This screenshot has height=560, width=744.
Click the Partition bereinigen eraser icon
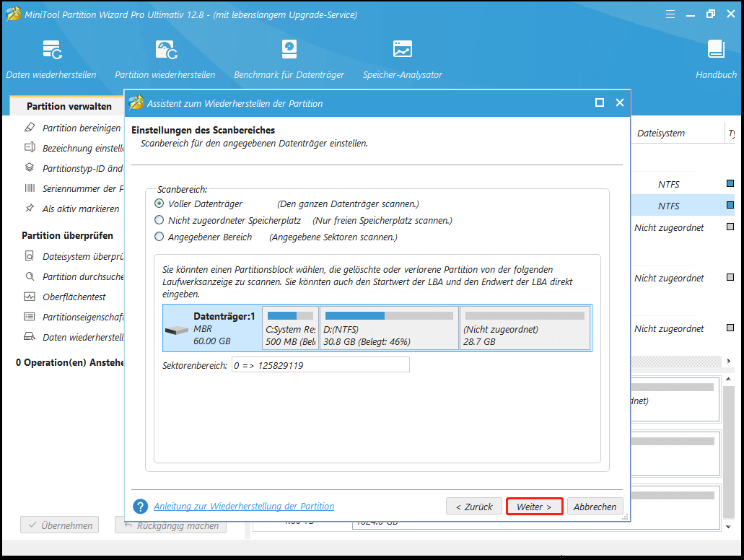tap(30, 127)
